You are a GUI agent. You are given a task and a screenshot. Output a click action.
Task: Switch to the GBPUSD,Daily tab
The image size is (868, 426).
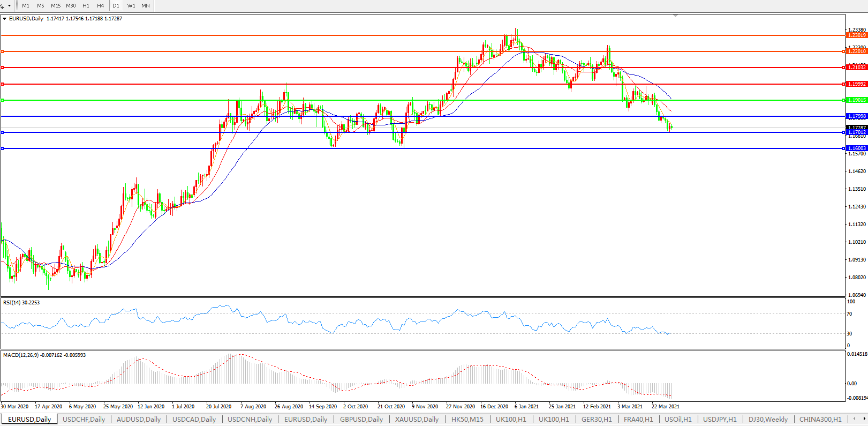[361, 420]
